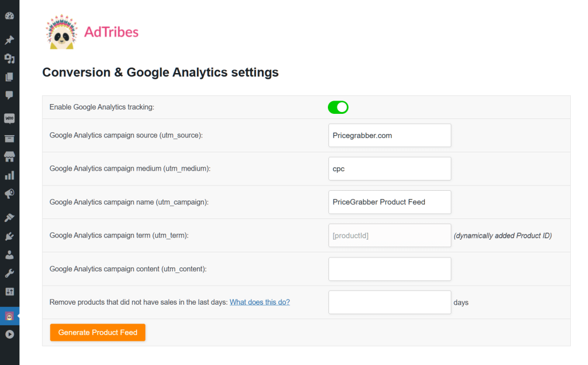Open the Products archive box icon

tap(9, 139)
